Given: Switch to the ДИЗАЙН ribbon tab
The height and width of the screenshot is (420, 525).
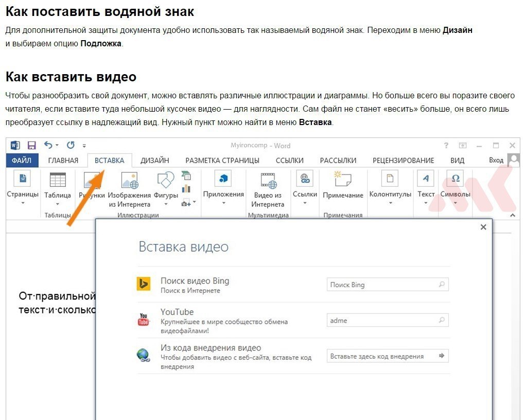Looking at the screenshot, I should click(x=155, y=161).
